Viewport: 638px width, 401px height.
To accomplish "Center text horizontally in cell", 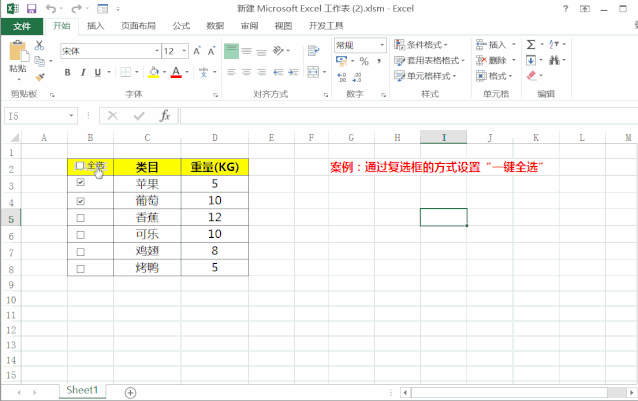I will pos(246,72).
